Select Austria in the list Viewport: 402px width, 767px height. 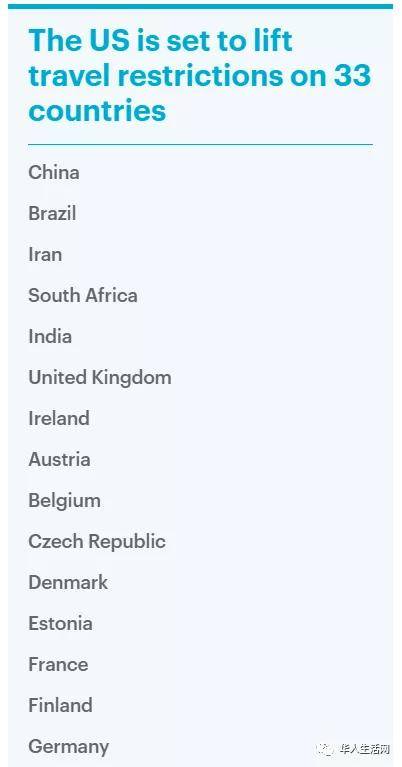59,459
